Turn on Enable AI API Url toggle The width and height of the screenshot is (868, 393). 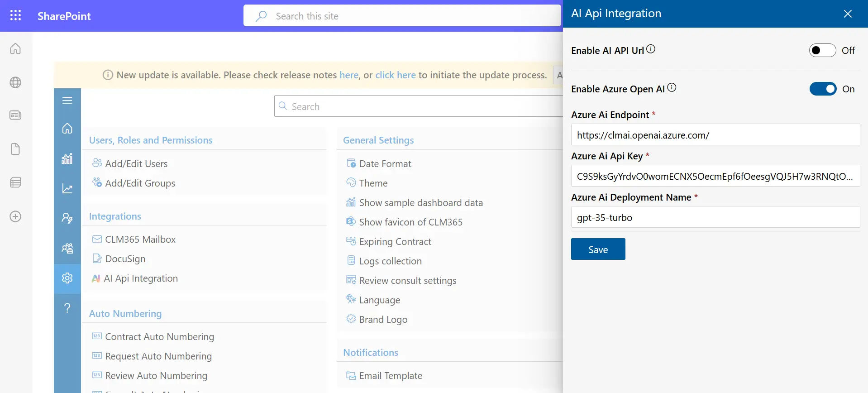822,50
